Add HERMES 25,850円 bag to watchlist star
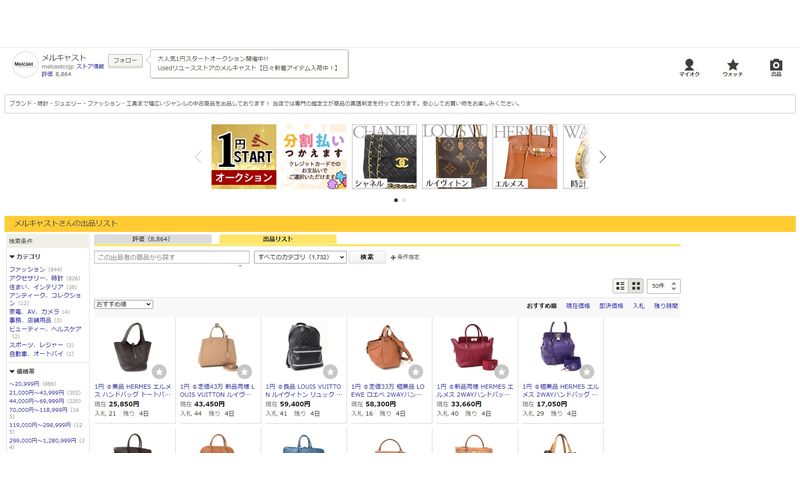800x500 pixels. [x=159, y=372]
